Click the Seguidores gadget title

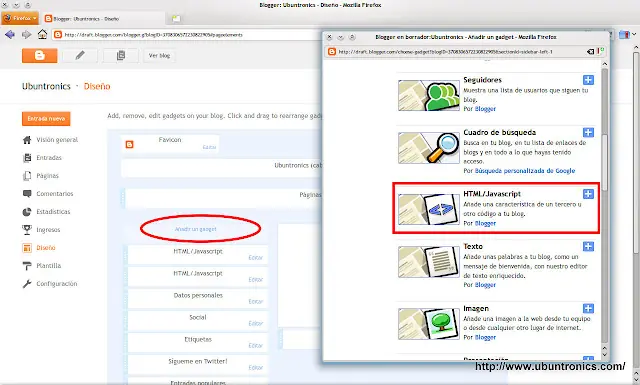tap(482, 80)
